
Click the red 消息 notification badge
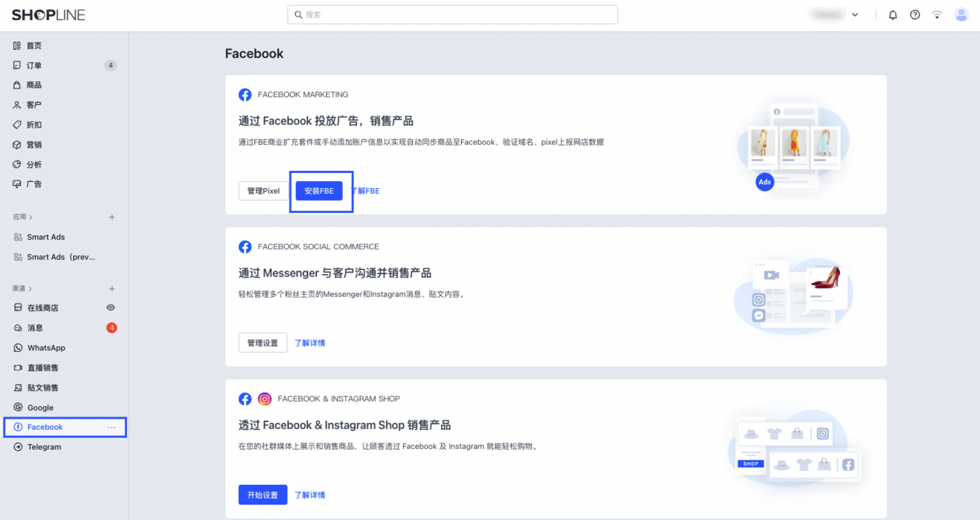coord(112,328)
